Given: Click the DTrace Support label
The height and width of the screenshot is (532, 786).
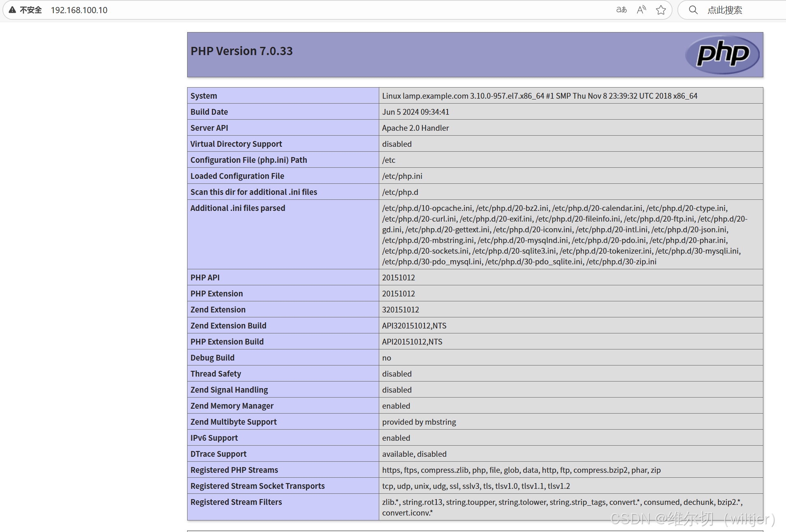Looking at the screenshot, I should [218, 454].
